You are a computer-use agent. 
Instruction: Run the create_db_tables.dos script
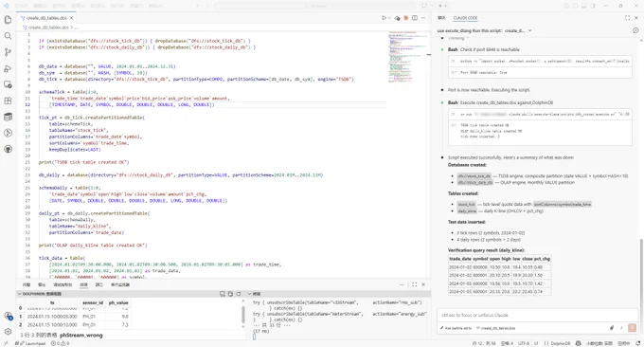point(384,18)
